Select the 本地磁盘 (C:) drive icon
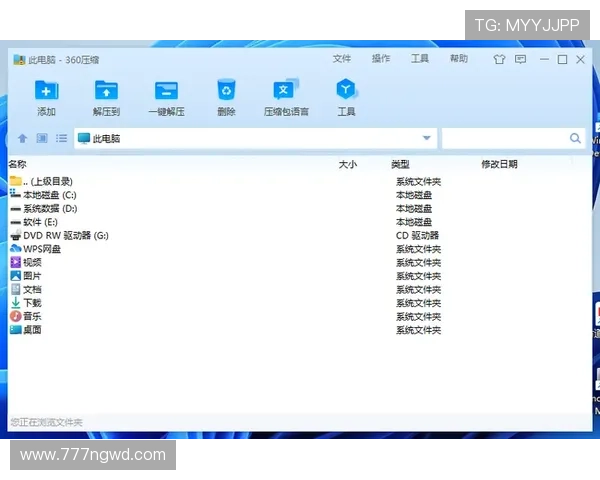The height and width of the screenshot is (480, 600). coord(15,194)
